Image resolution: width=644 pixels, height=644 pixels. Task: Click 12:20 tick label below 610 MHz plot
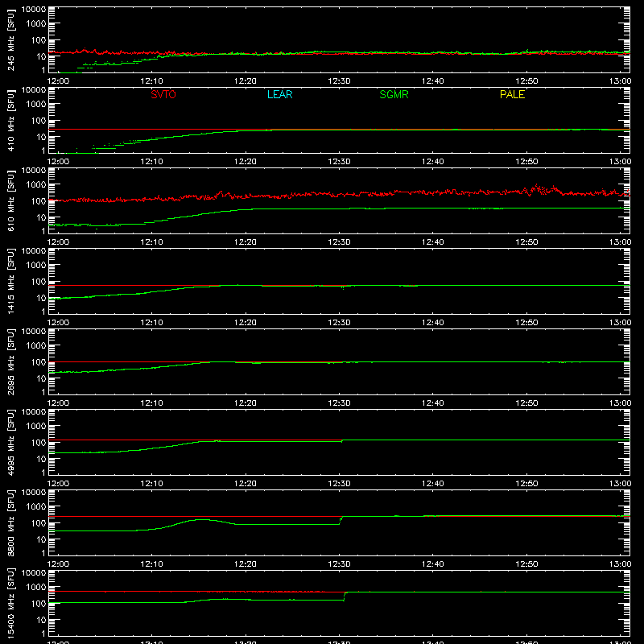[x=246, y=242]
